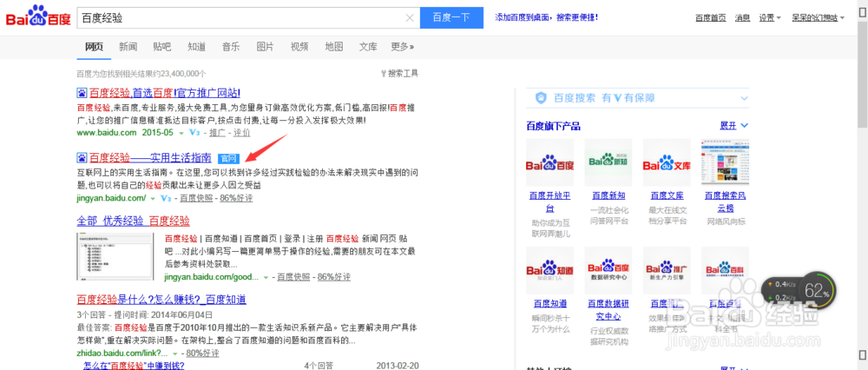Viewport: 868px width, 370px height.
Task: Click the 百度推广 logo icon
Action: [667, 270]
